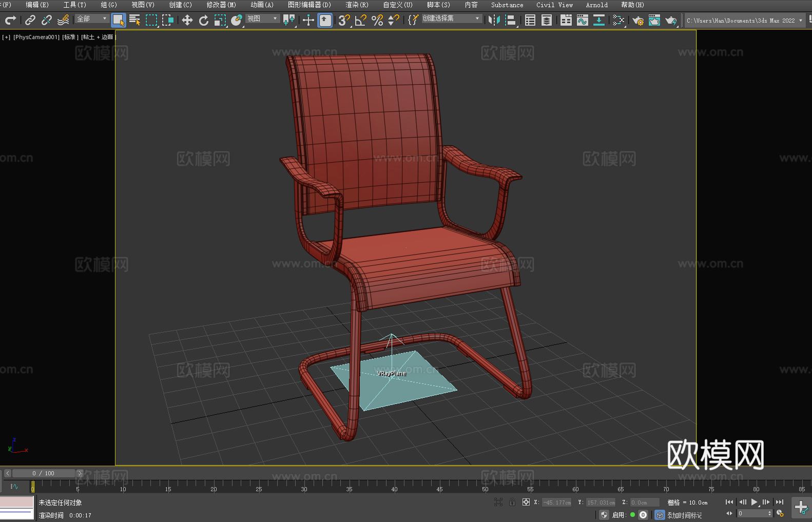
Task: Step time slider forward with right arrow
Action: (80, 473)
